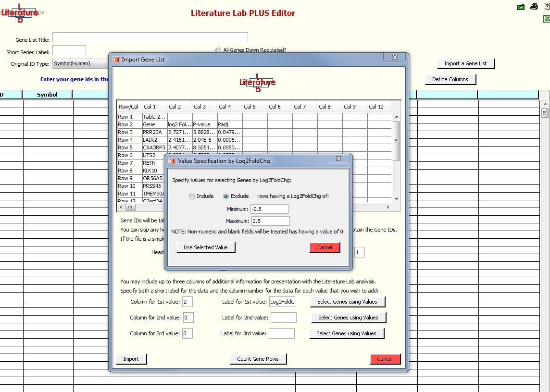Click the preview table's horizontal scrollbar thumb
The width and height of the screenshot is (550, 392).
click(130, 207)
